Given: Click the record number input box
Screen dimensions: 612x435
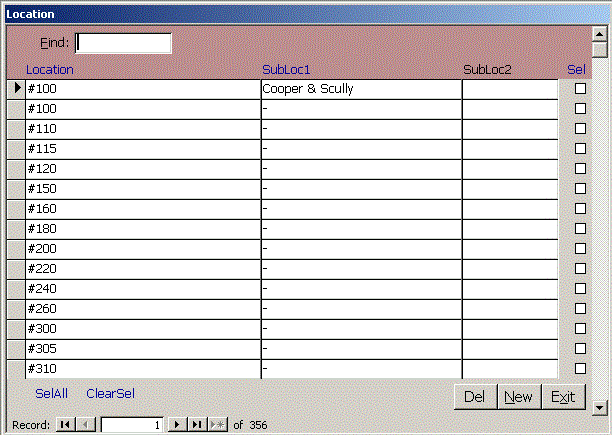Looking at the screenshot, I should [132, 425].
